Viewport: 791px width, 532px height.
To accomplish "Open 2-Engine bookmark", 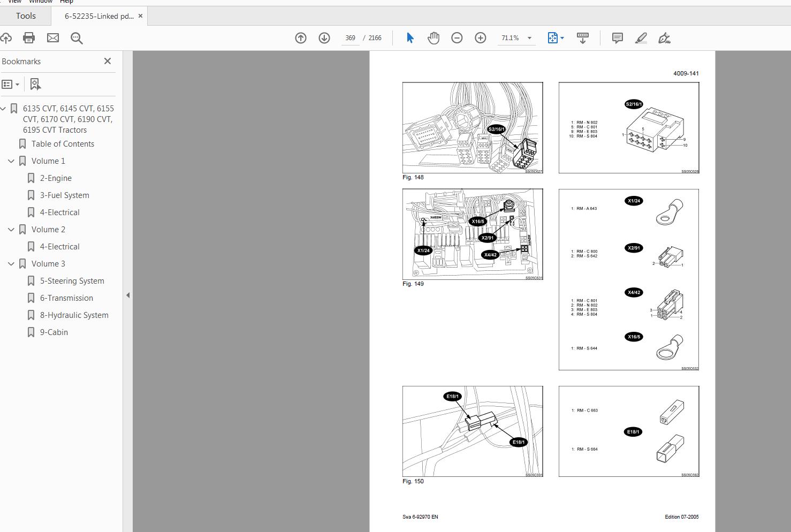I will 56,178.
